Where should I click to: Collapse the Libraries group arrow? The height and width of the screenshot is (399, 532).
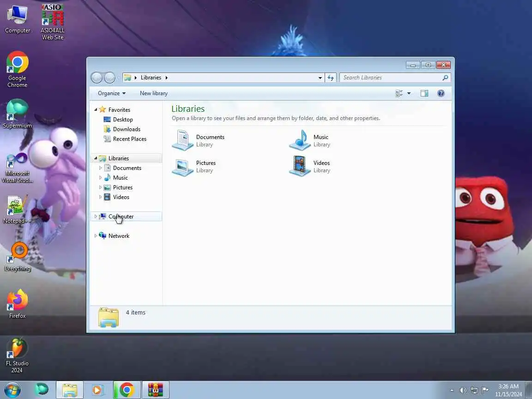click(96, 158)
